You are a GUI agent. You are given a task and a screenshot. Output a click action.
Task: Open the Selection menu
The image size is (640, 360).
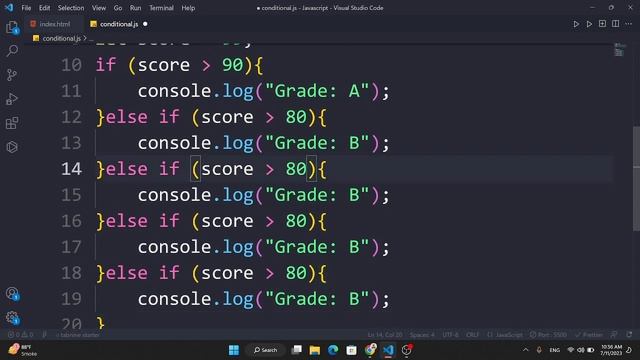pyautogui.click(x=71, y=8)
